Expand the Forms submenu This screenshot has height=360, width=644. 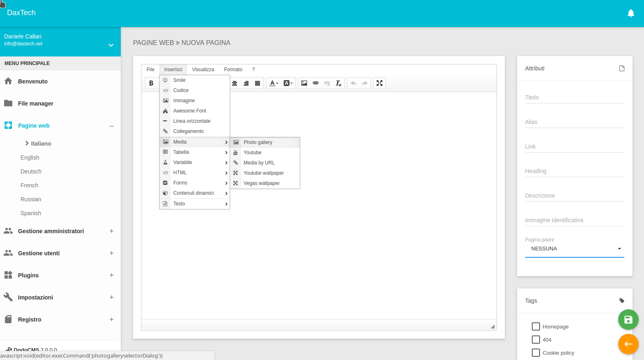tap(194, 183)
